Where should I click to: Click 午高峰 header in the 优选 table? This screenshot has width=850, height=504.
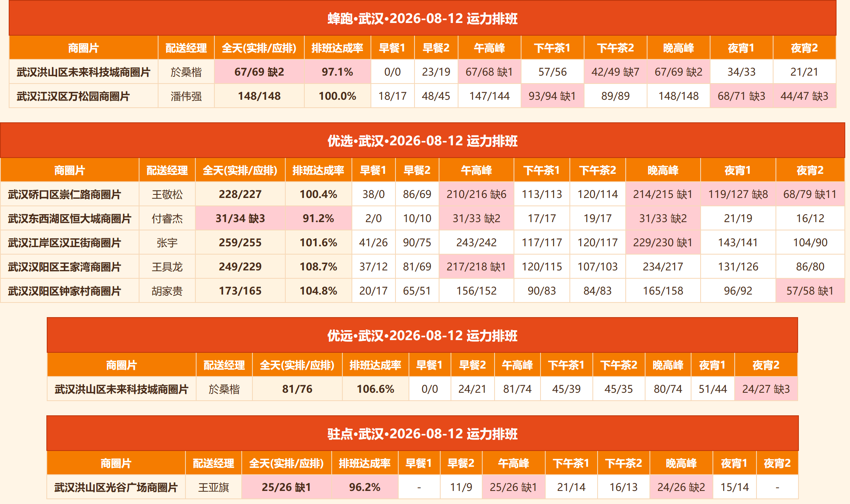point(476,170)
